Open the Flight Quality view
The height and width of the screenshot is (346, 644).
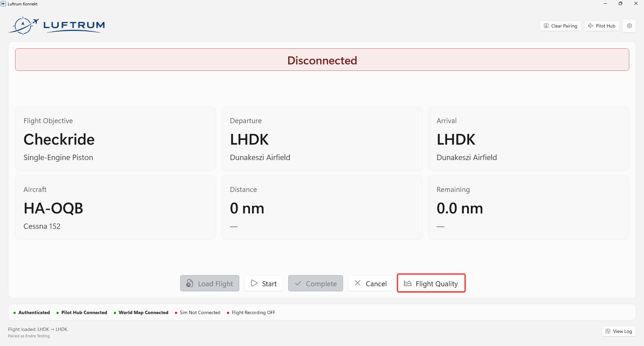(431, 283)
